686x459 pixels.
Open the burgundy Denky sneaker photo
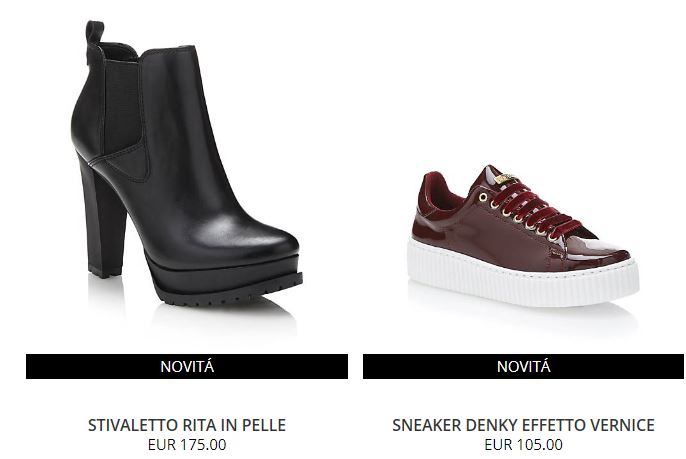(x=523, y=236)
